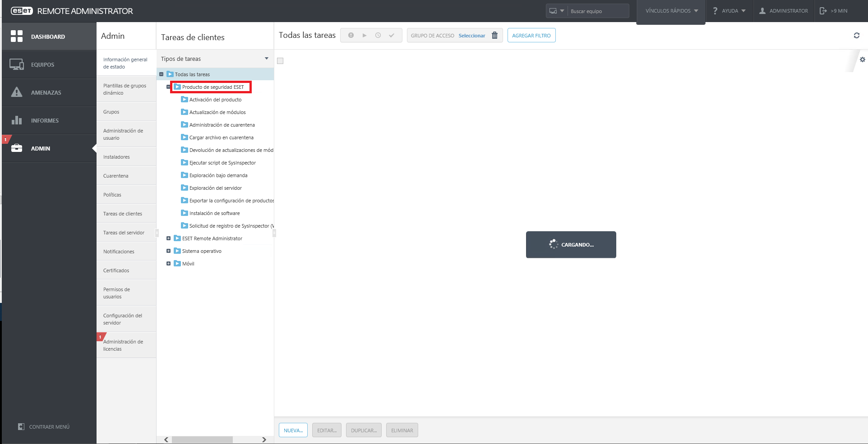Collapse the Producto de seguridad ESET node

(168, 87)
